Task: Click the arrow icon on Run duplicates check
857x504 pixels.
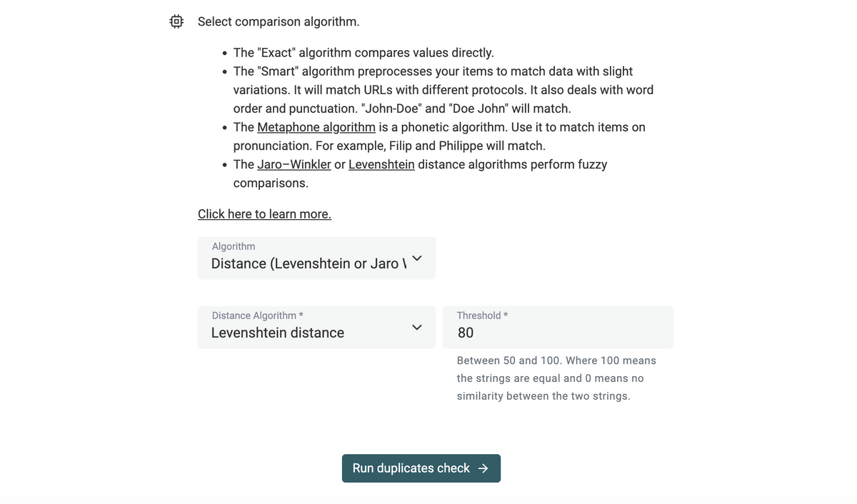Action: [x=483, y=468]
